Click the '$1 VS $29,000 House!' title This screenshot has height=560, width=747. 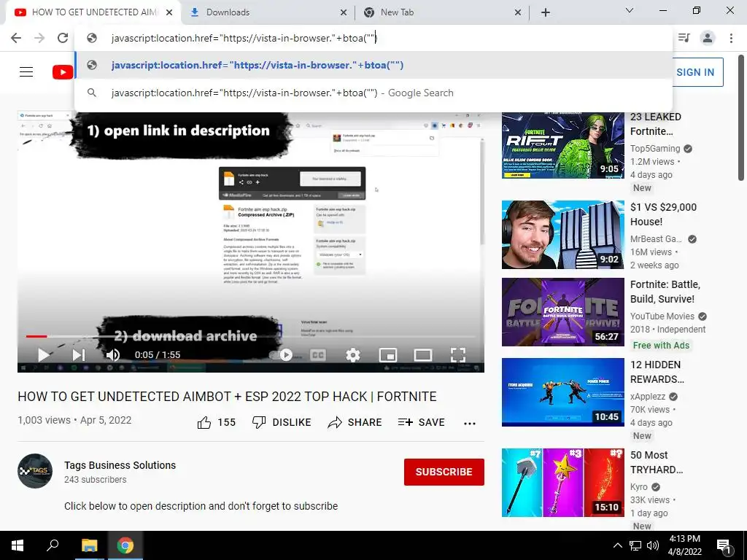pyautogui.click(x=663, y=214)
